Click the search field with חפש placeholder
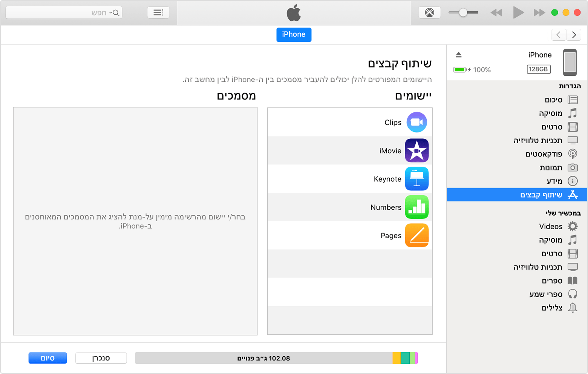Viewport: 588px width, 374px height. [x=64, y=12]
